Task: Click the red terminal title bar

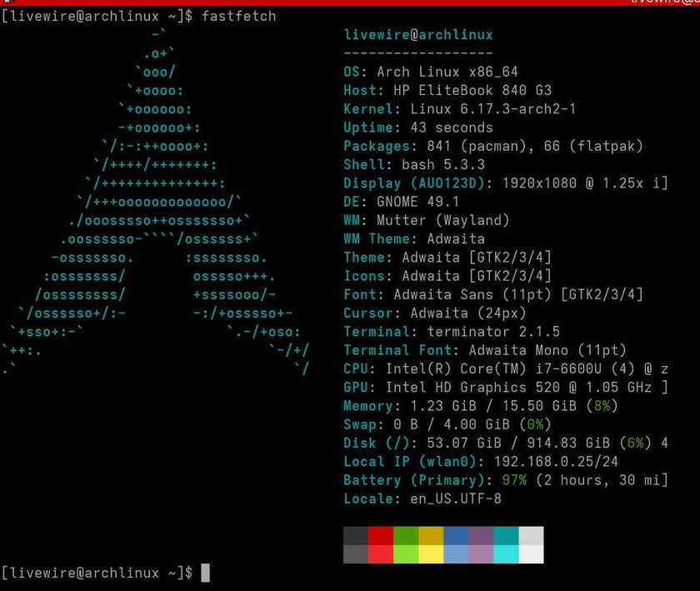Action: pyautogui.click(x=350, y=3)
